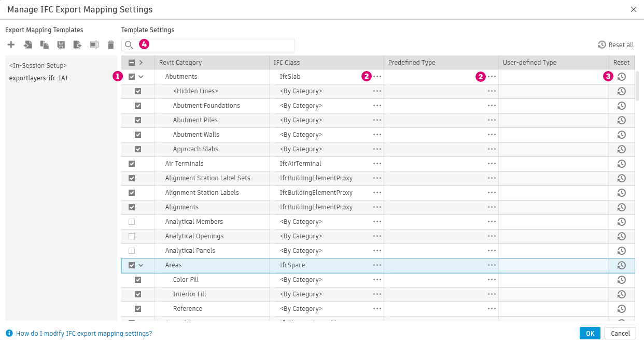
Task: Toggle the Abutment Piles checkbox
Action: coord(138,120)
